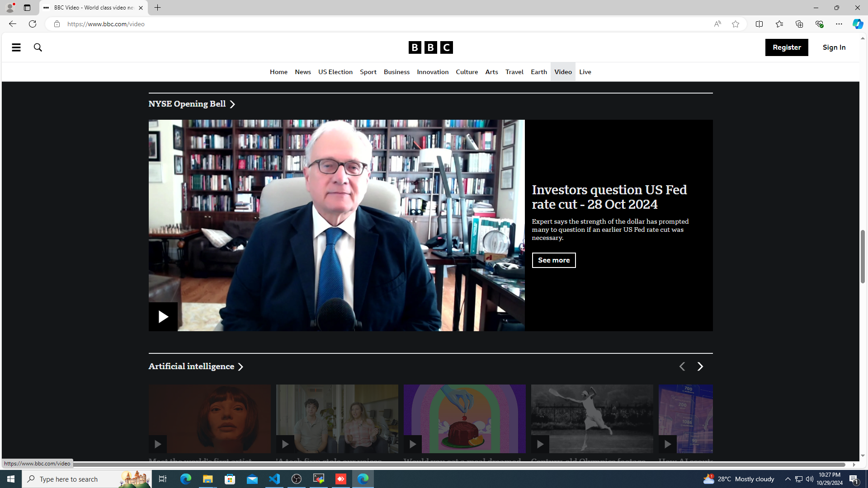Play the 'A tech firm stole our voices' video
Viewport: 868px width, 488px height.
pyautogui.click(x=285, y=444)
